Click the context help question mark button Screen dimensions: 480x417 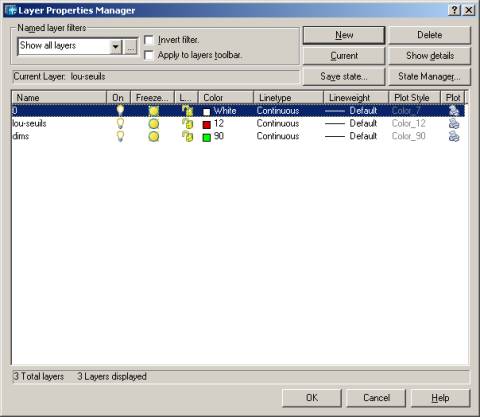click(454, 10)
